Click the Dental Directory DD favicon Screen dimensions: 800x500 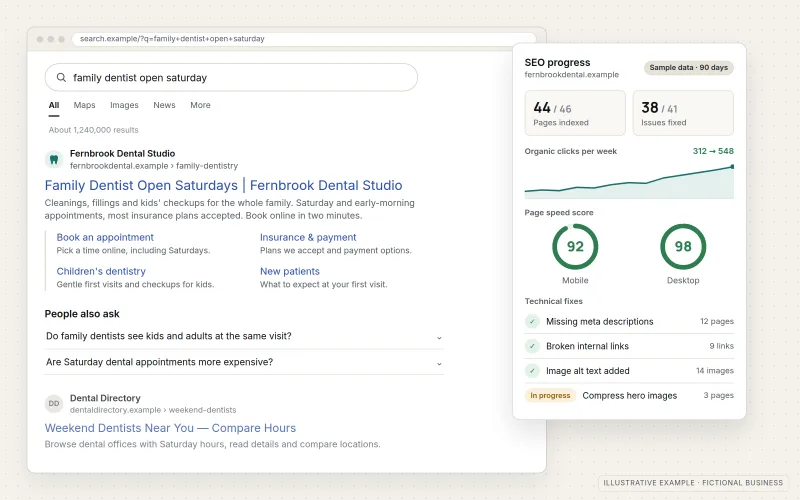54,404
